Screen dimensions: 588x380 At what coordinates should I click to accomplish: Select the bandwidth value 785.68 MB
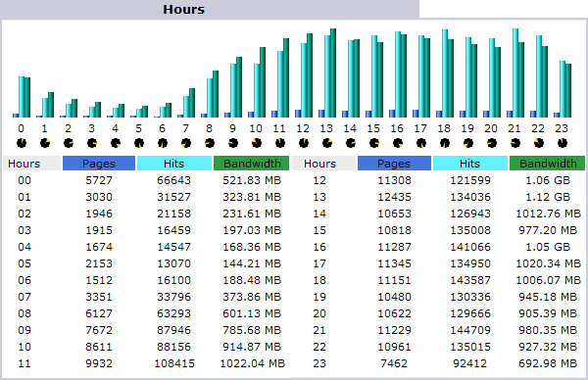click(252, 330)
